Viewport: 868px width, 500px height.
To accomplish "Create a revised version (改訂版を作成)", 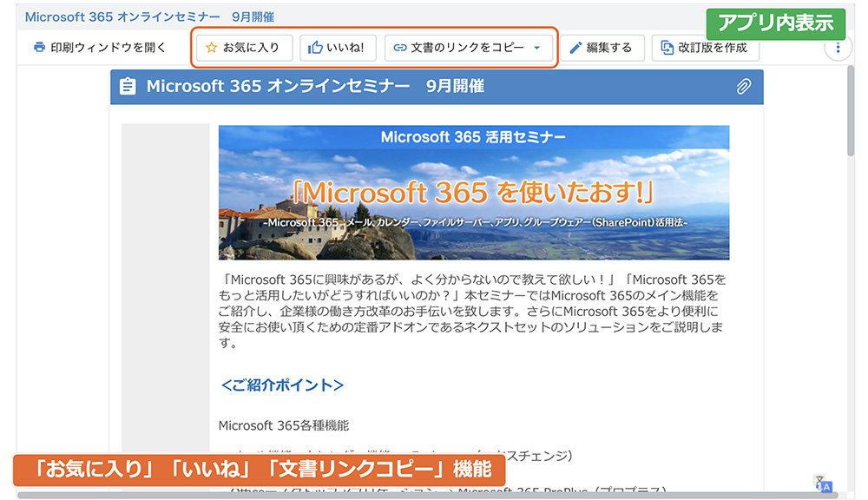I will (x=705, y=48).
